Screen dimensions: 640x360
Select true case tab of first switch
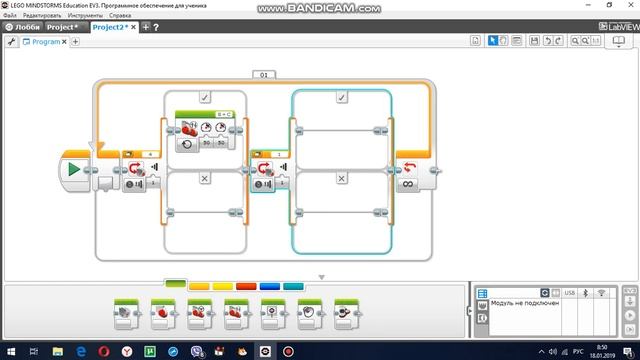205,97
